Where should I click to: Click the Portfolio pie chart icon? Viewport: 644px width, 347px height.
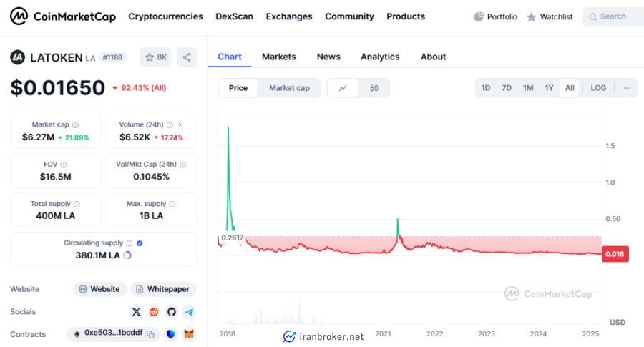[x=479, y=17]
